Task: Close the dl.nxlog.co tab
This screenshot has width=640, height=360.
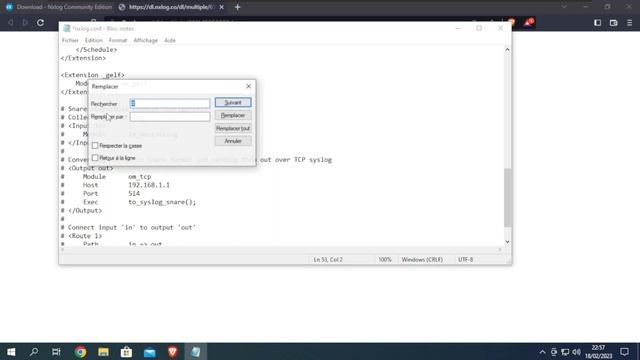Action: 222,7
